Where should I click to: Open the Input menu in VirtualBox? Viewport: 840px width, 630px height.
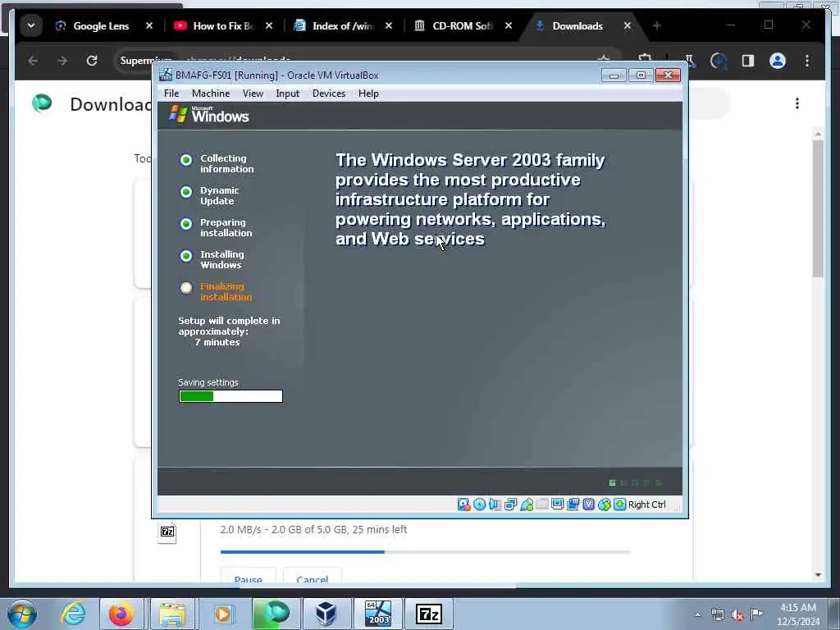(x=288, y=94)
